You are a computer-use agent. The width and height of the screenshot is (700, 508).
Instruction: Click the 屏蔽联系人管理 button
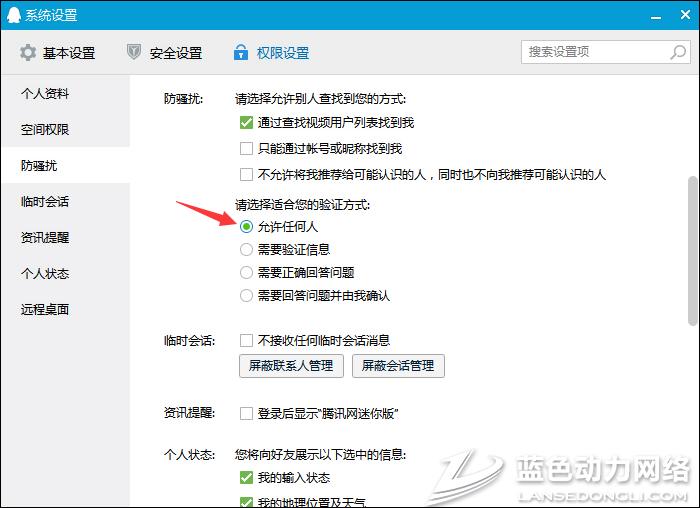(290, 366)
